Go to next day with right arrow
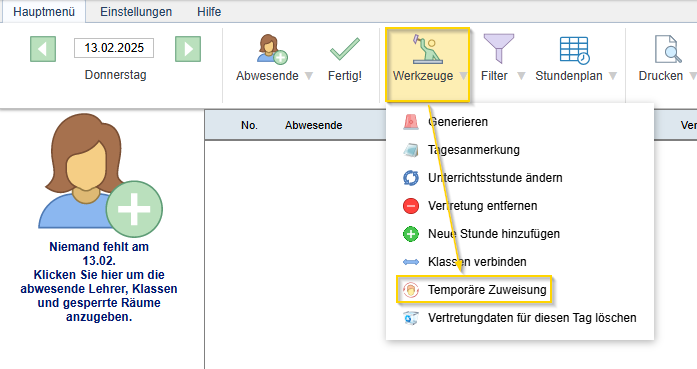Image resolution: width=697 pixels, height=369 pixels. tap(188, 49)
